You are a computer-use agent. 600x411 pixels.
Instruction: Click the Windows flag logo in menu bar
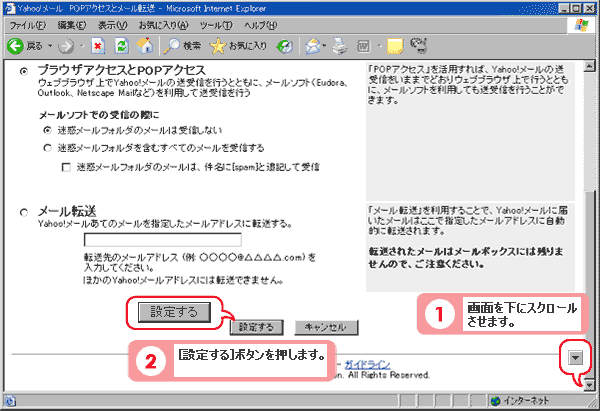[581, 26]
